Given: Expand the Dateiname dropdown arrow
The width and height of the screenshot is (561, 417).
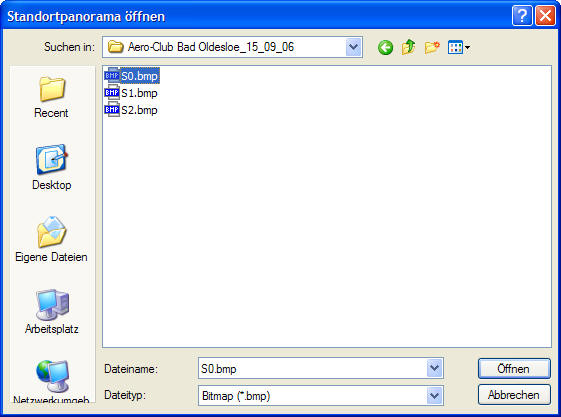Looking at the screenshot, I should point(434,368).
